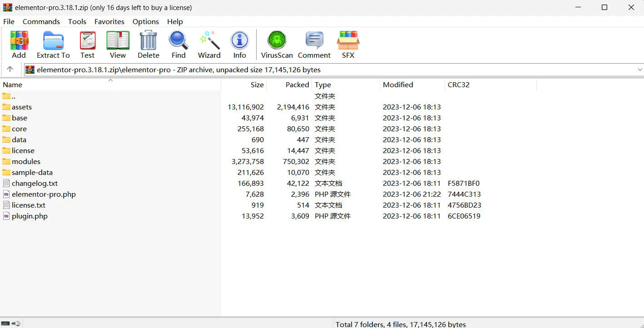Open the Help menu

[175, 21]
